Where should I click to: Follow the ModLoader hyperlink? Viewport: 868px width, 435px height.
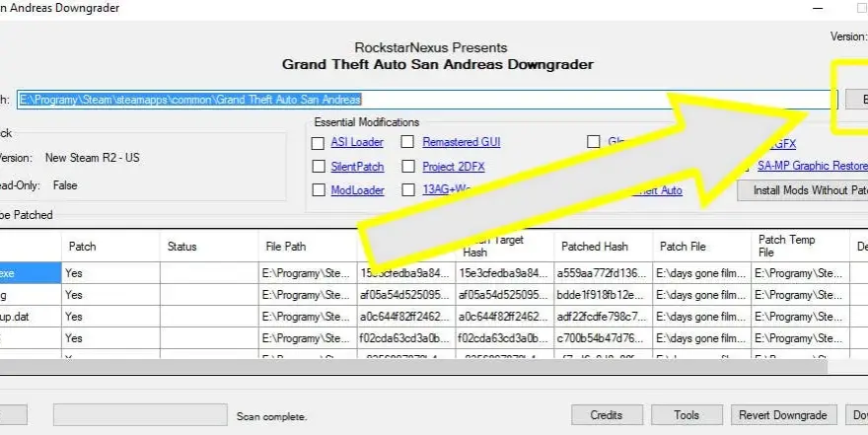coord(358,190)
